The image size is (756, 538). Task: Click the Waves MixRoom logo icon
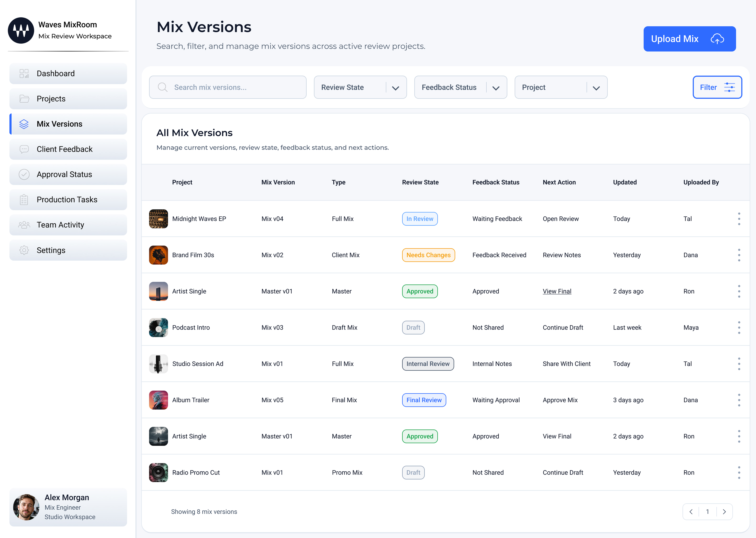(x=21, y=30)
